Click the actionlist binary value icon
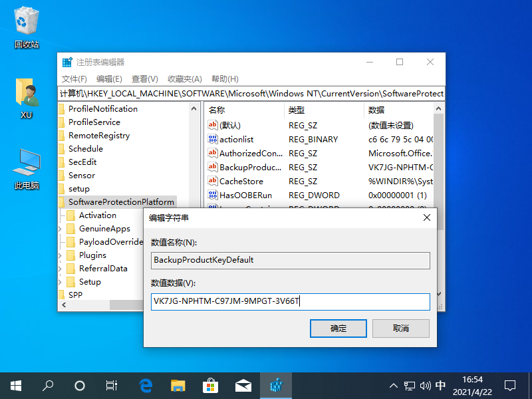Screen dimensions: 532x399 tap(213, 140)
